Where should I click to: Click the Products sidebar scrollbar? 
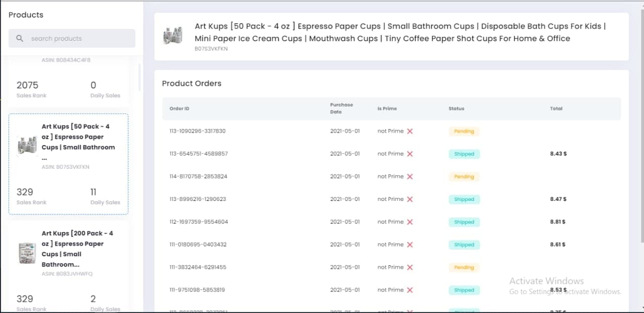click(x=139, y=77)
